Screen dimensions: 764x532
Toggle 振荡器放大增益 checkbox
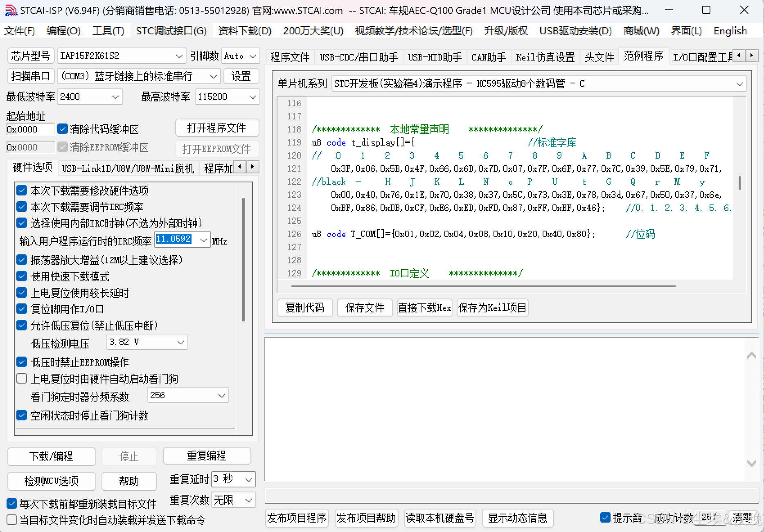click(x=22, y=260)
